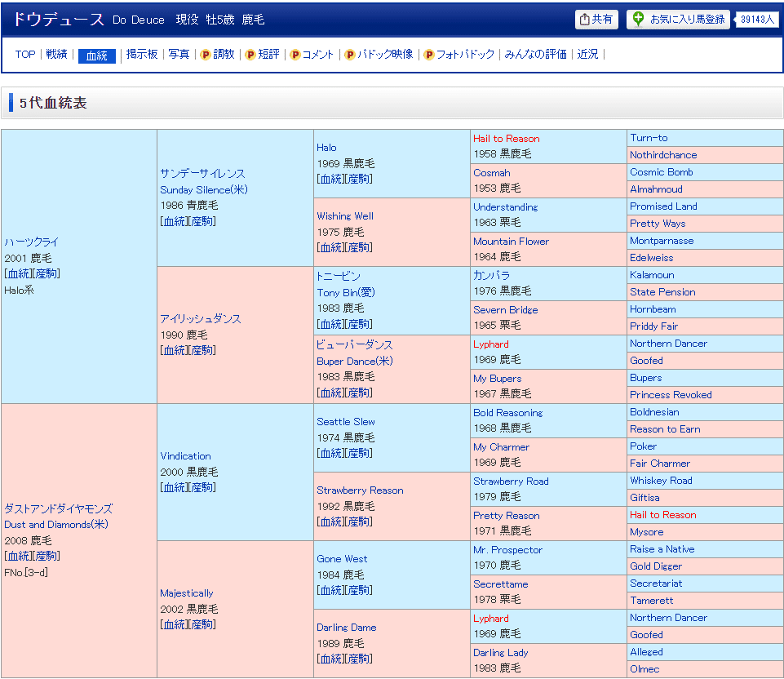Open the 掲示板 tab
Image resolution: width=784 pixels, height=679 pixels.
point(142,54)
